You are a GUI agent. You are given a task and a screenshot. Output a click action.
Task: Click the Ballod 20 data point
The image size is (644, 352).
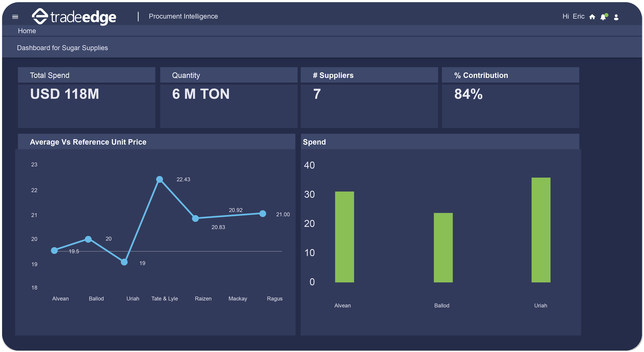coord(88,239)
